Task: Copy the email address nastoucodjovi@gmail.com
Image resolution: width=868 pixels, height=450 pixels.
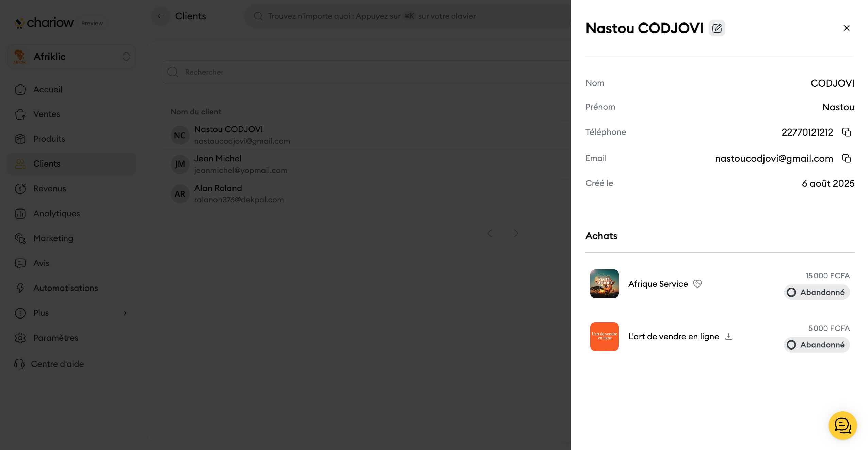Action: (846, 158)
